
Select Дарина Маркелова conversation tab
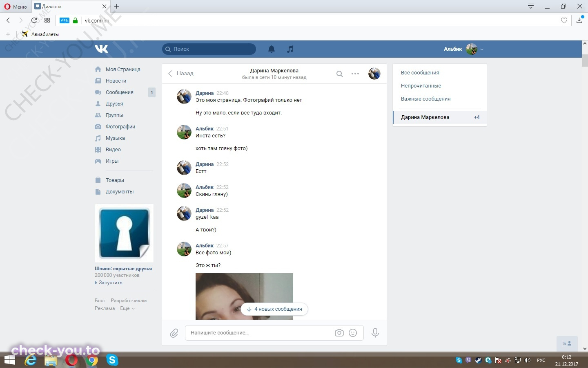coord(440,117)
